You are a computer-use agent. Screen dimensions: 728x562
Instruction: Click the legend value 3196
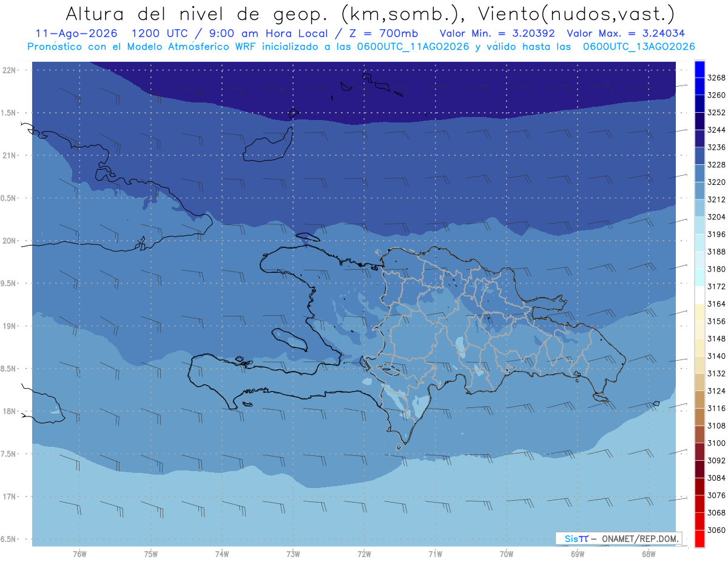[716, 235]
